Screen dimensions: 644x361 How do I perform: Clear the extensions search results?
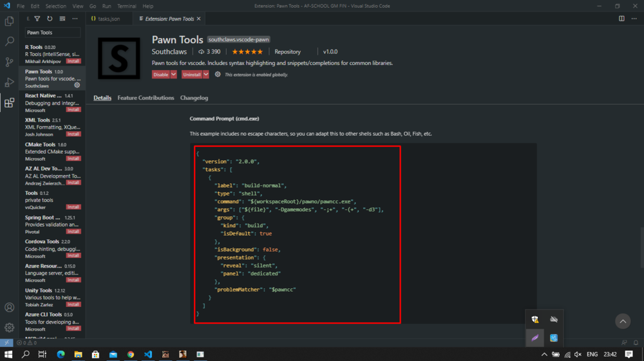(x=62, y=19)
